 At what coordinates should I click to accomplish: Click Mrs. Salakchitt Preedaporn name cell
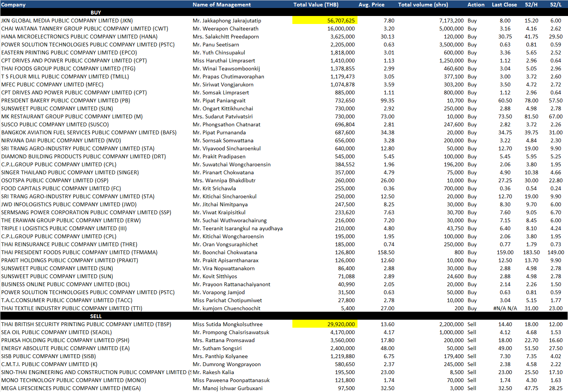tap(226, 37)
